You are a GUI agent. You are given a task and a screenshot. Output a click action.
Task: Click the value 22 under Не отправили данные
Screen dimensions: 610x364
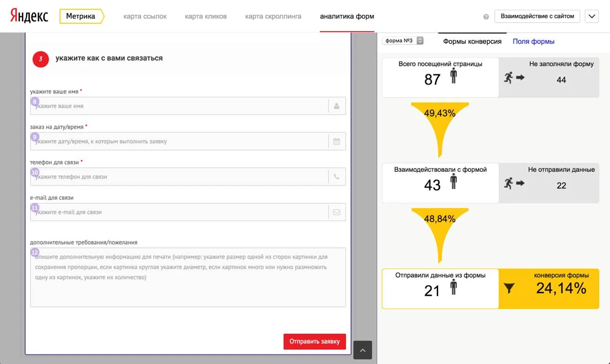[561, 186]
